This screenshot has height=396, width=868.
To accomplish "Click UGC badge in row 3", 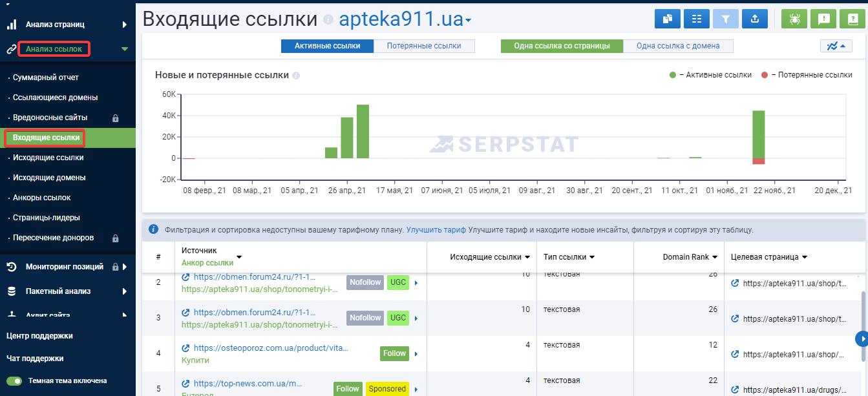I will point(398,318).
